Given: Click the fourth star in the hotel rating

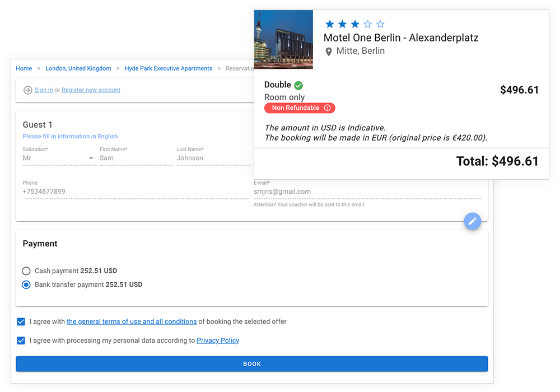Looking at the screenshot, I should coord(367,24).
